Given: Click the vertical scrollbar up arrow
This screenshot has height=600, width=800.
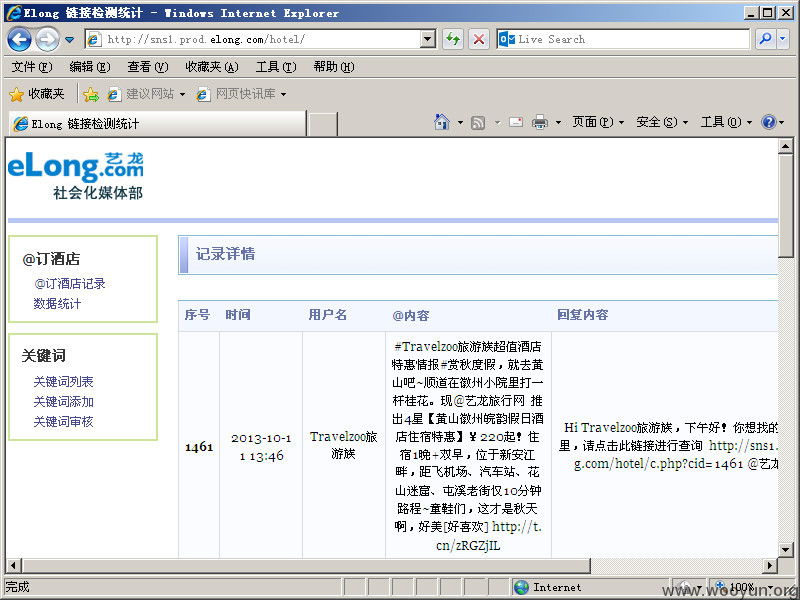Looking at the screenshot, I should pos(785,146).
